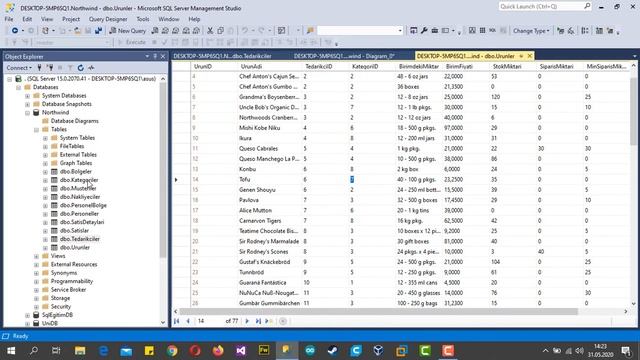The image size is (640, 360).
Task: Click the Properties wrench icon
Action: click(x=424, y=31)
